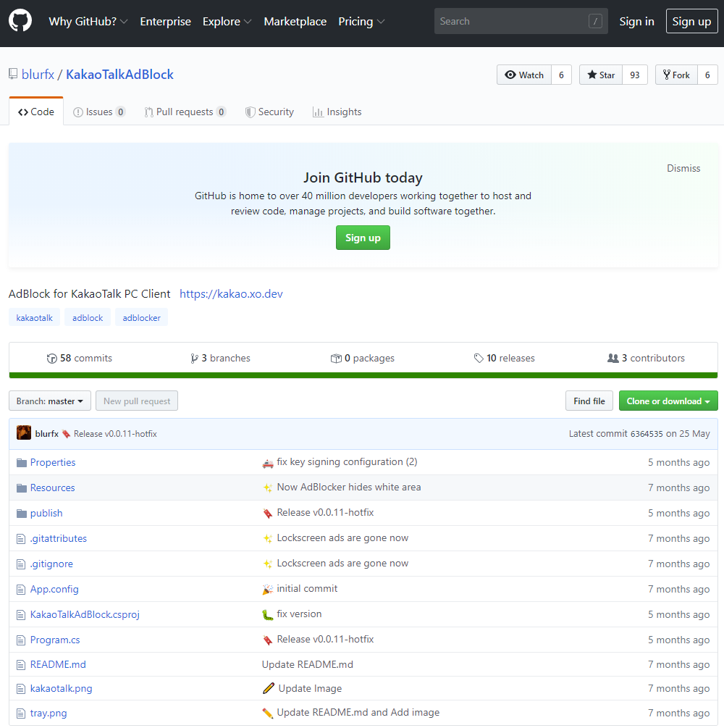Viewport: 724px width, 728px height.
Task: Click the adblock topic tag
Action: (x=88, y=317)
